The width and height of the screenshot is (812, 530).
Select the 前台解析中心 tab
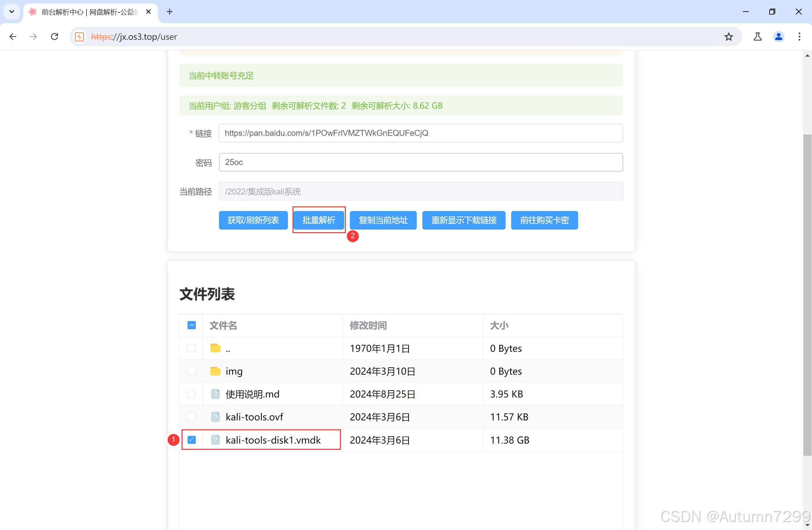89,12
